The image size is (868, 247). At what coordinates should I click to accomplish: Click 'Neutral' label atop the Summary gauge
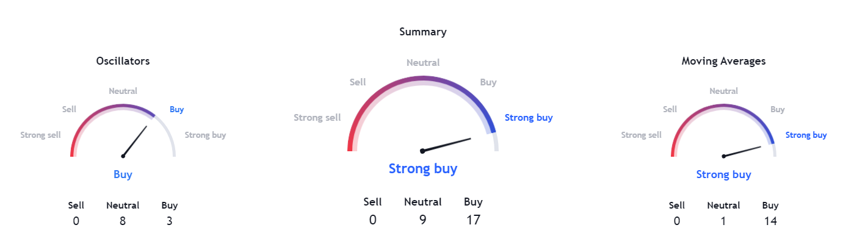(422, 63)
